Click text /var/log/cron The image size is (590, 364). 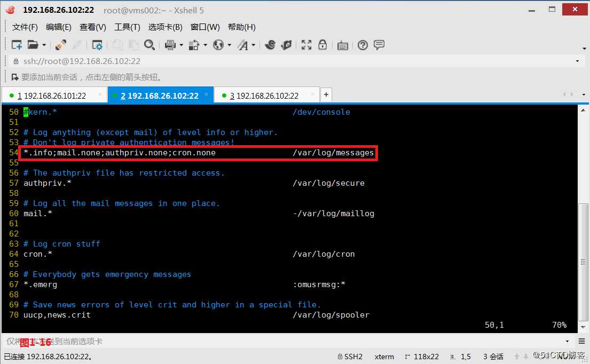click(x=324, y=254)
